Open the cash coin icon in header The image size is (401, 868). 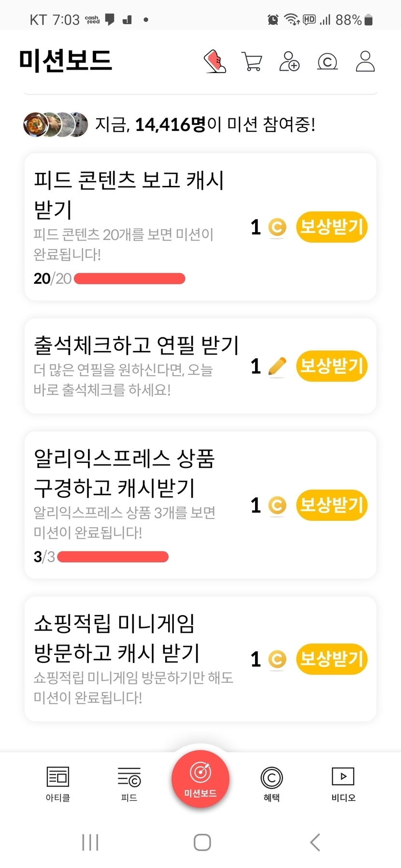327,62
